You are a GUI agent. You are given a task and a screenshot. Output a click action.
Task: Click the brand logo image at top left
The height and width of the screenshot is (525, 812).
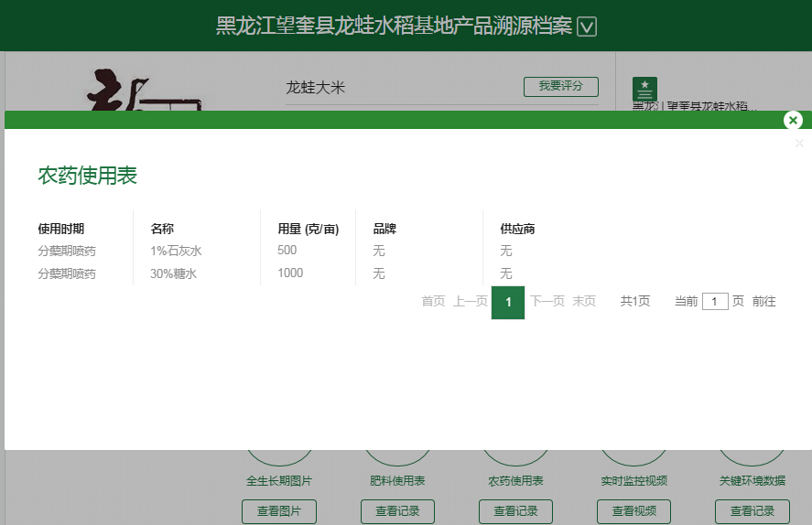point(142,90)
